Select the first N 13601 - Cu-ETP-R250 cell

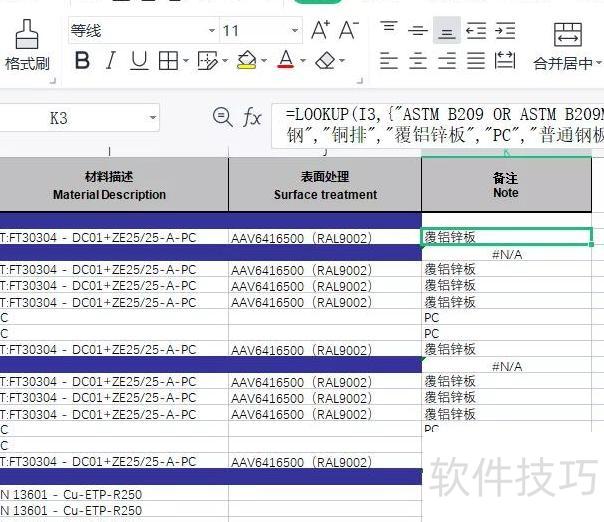(x=114, y=494)
